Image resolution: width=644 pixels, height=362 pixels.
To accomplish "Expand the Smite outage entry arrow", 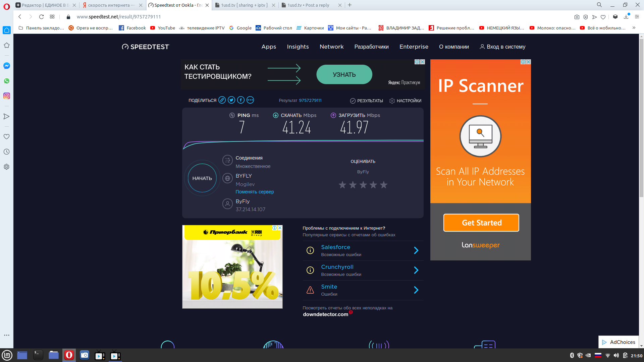I will point(416,290).
